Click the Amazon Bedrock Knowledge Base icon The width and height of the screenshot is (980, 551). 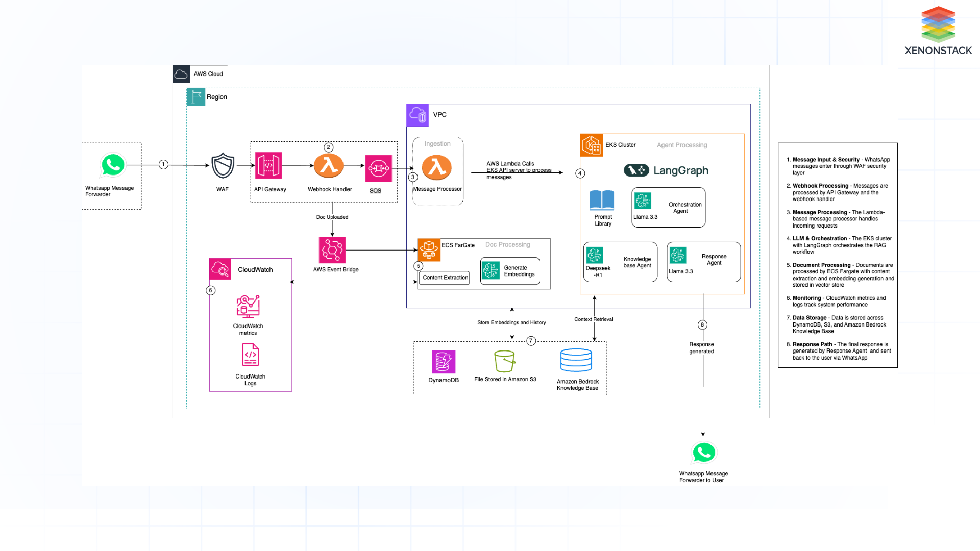click(576, 361)
